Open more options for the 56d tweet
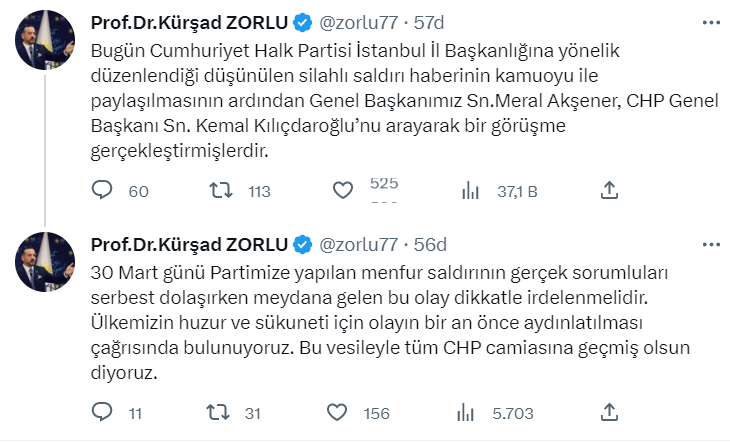730x443 pixels. [711, 244]
